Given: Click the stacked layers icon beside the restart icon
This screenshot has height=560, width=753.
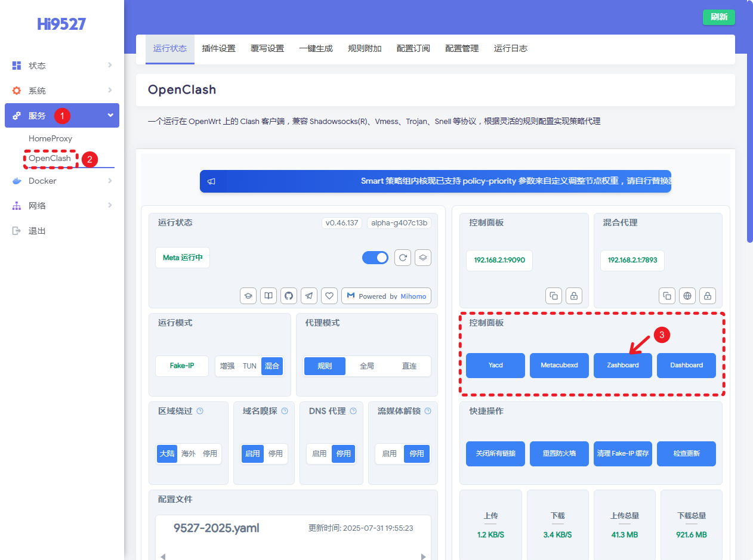Looking at the screenshot, I should tap(423, 258).
